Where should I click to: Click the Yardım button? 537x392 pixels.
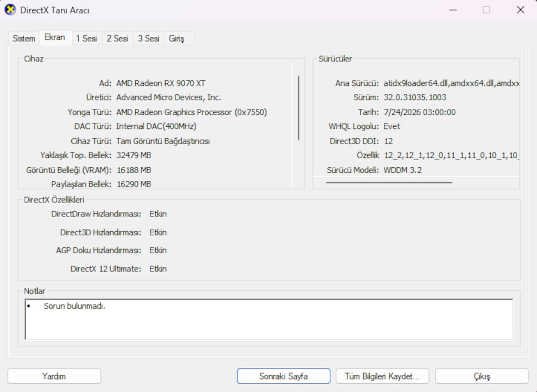[x=54, y=376]
